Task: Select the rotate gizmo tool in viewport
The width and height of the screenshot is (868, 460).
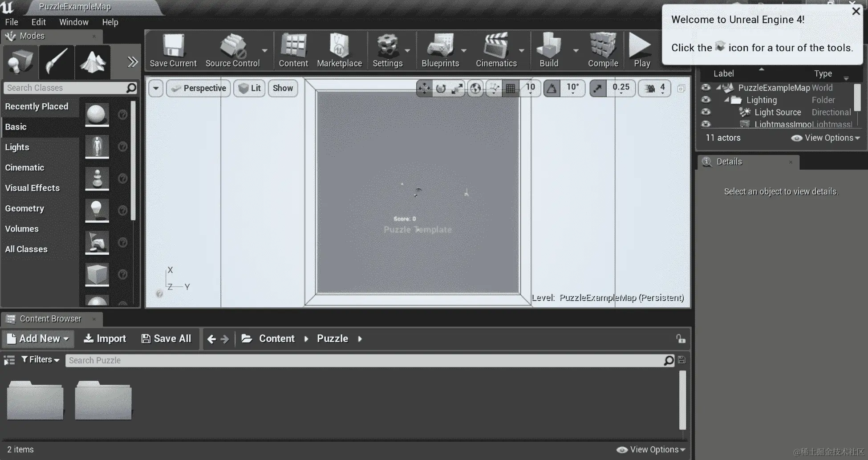Action: click(441, 88)
